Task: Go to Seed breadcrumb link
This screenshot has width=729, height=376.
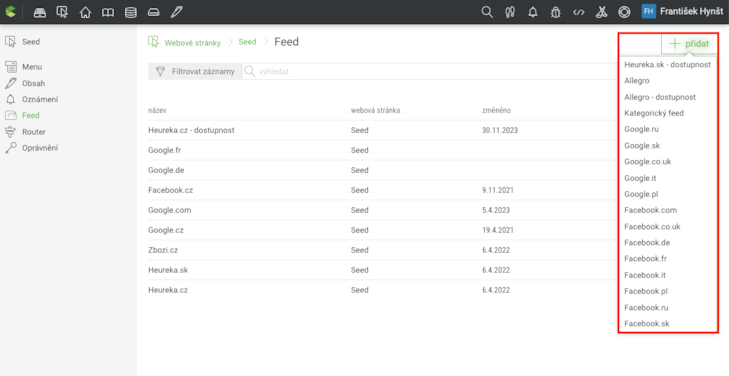Action: (247, 42)
